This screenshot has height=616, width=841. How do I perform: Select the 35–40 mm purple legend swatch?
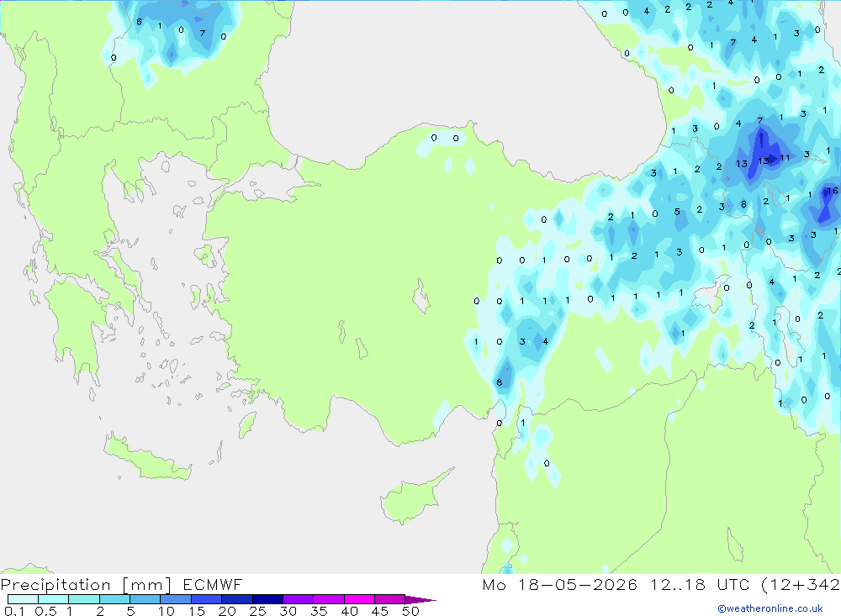tap(329, 599)
